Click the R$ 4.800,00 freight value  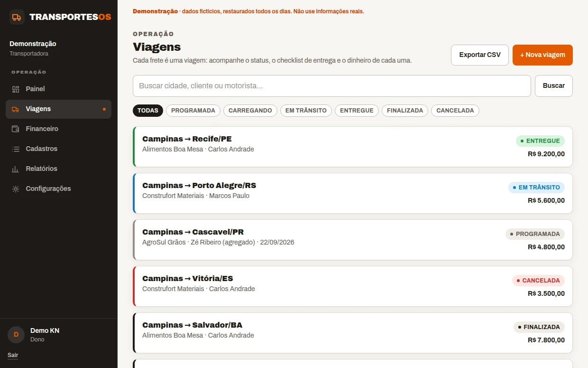coord(546,247)
